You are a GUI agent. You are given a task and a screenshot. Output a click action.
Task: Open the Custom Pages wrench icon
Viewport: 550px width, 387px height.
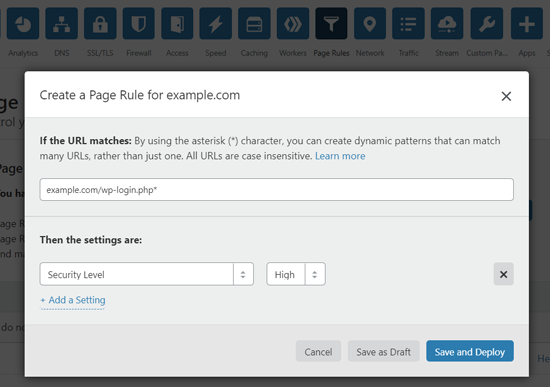click(487, 24)
